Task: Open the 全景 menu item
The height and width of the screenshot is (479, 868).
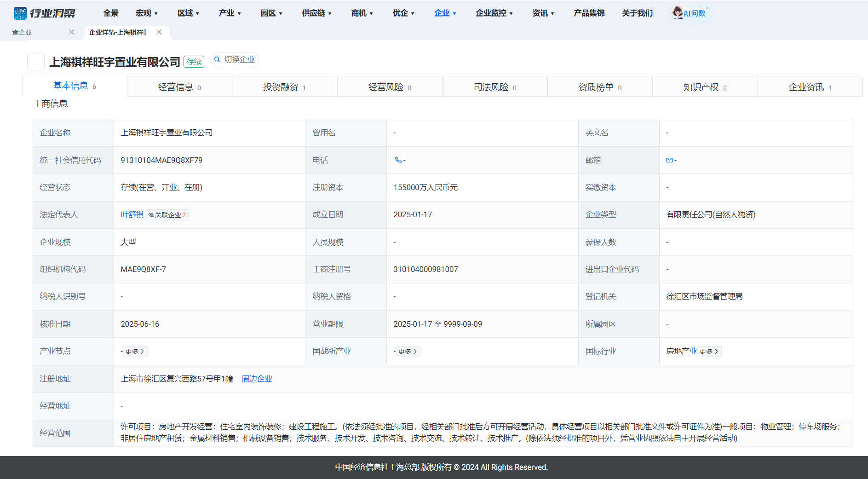Action: coord(111,13)
